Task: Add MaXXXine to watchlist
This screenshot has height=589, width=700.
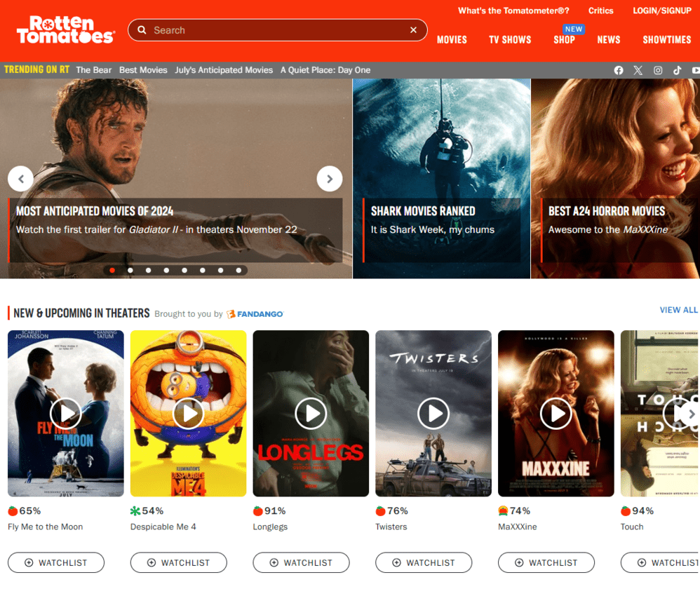Action: (x=546, y=562)
